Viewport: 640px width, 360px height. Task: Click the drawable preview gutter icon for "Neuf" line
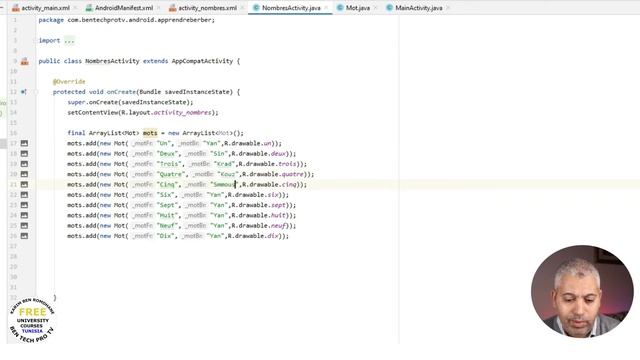coord(24,225)
